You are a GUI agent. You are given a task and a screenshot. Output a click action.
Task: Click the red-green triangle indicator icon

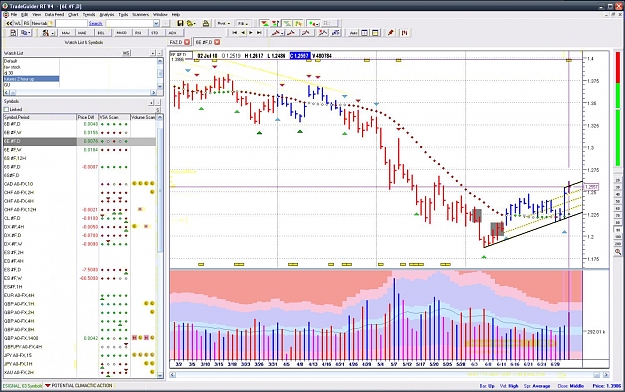[264, 24]
